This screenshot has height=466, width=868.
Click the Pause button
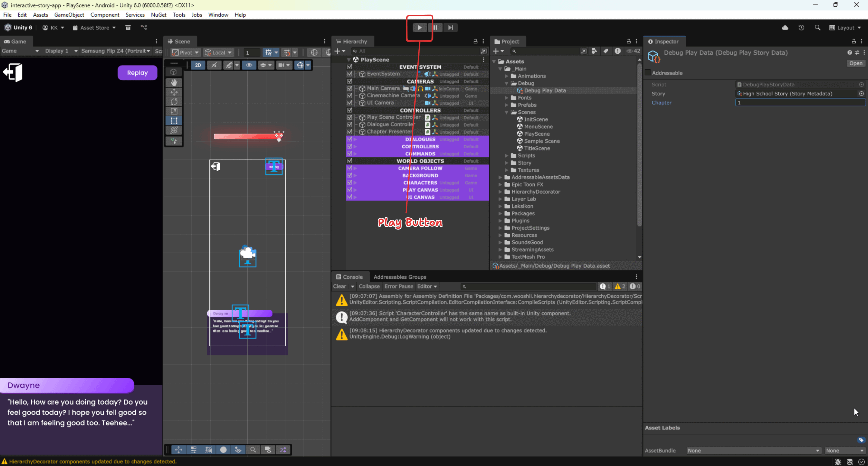pos(435,28)
